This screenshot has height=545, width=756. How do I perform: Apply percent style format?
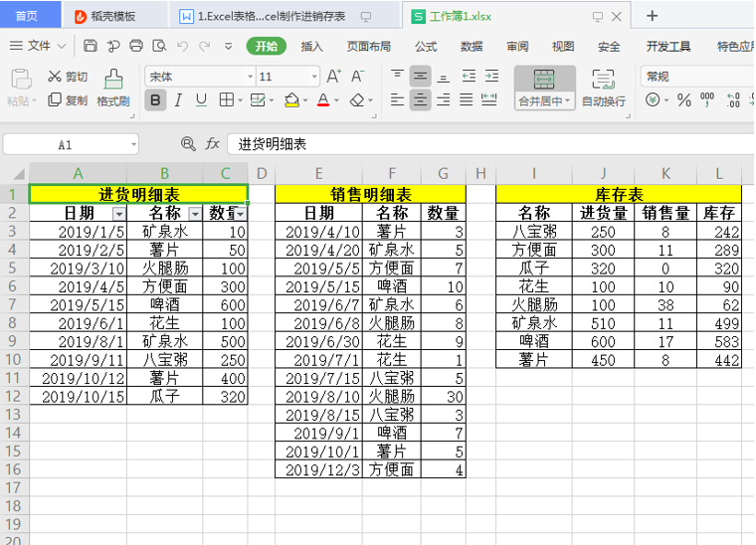683,100
